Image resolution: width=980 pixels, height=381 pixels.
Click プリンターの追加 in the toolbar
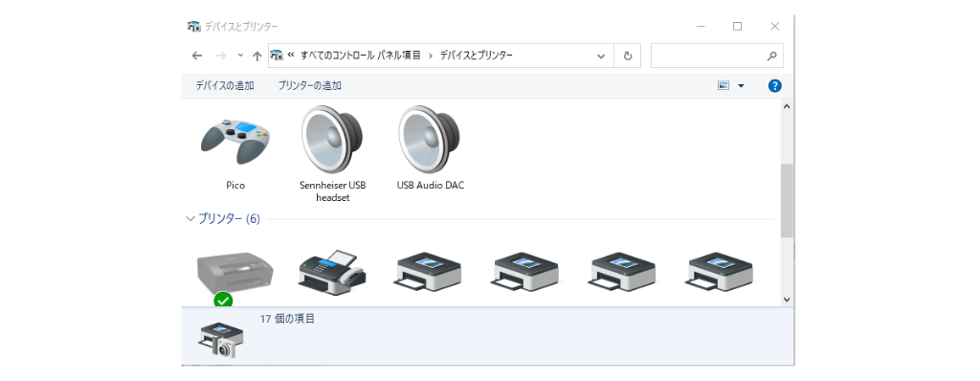(309, 86)
